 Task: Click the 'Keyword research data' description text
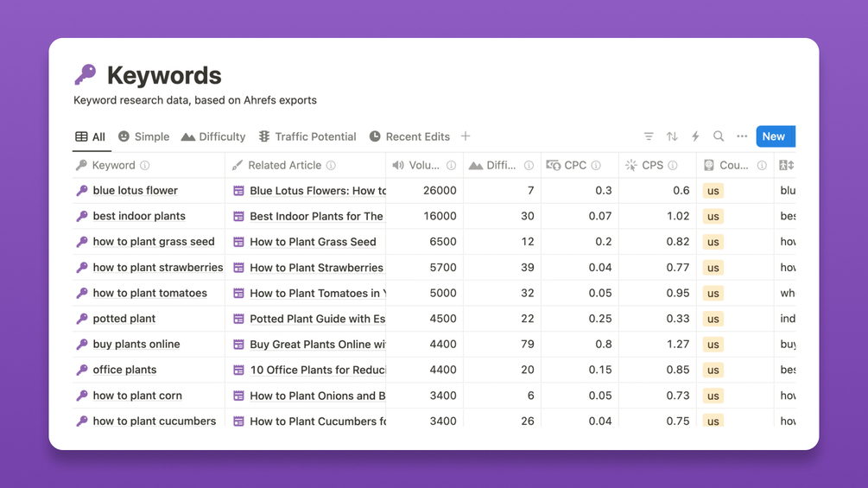coord(195,100)
